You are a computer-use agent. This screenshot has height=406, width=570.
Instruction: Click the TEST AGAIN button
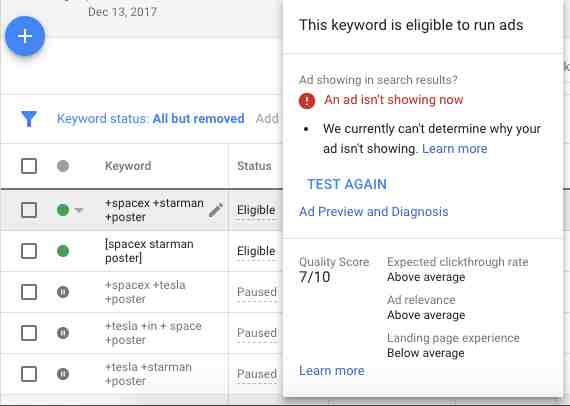[347, 184]
